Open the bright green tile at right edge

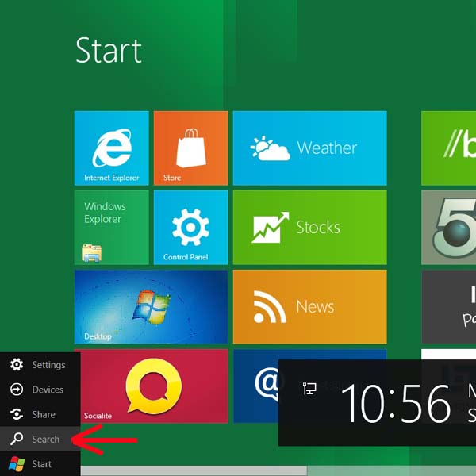point(448,148)
